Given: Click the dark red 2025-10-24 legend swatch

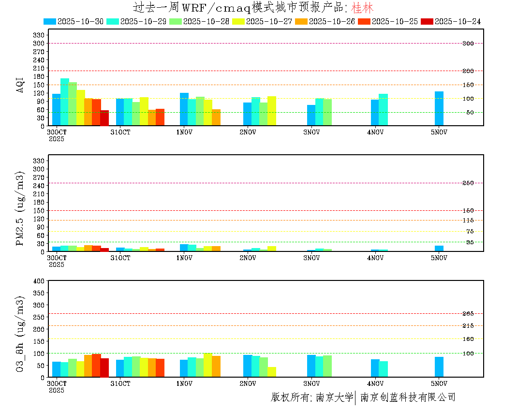Looking at the screenshot, I should click(x=427, y=21).
